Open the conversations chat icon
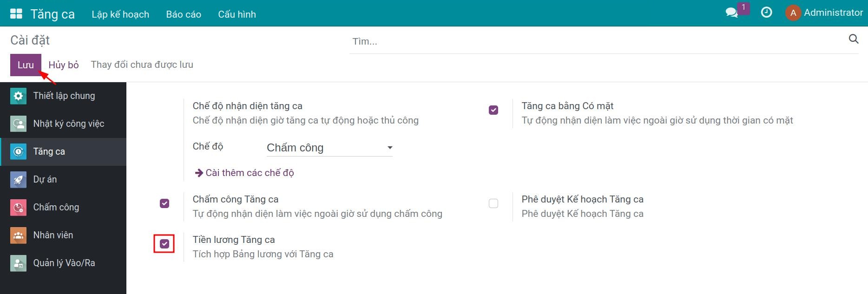 coord(732,13)
